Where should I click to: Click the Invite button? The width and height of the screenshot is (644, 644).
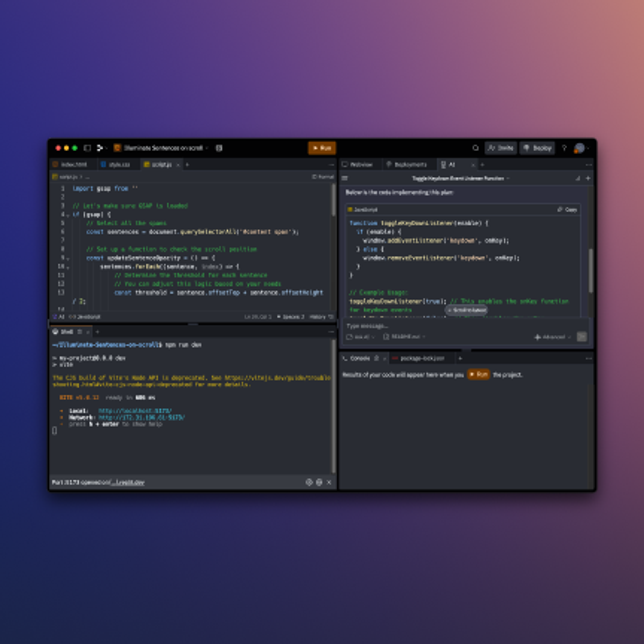click(x=500, y=148)
